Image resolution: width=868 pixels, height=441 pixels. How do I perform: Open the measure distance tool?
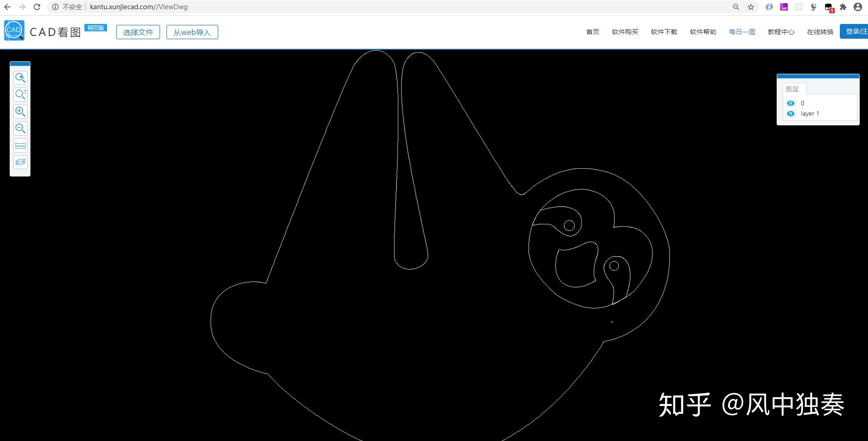(20, 145)
